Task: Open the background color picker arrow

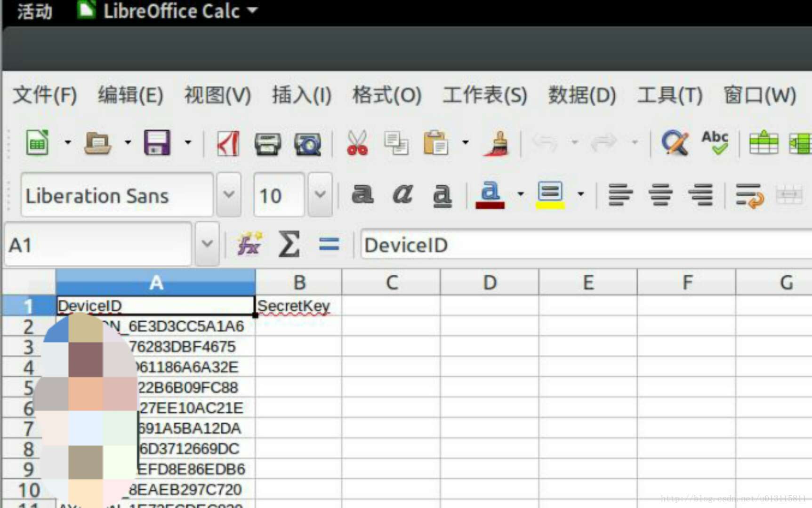Action: click(x=581, y=194)
